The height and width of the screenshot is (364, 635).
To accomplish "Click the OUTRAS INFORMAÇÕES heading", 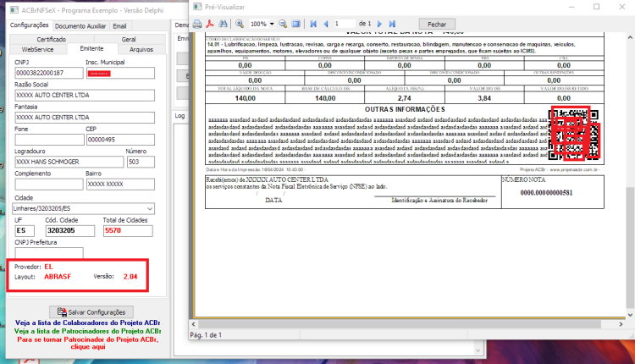I will click(x=405, y=109).
